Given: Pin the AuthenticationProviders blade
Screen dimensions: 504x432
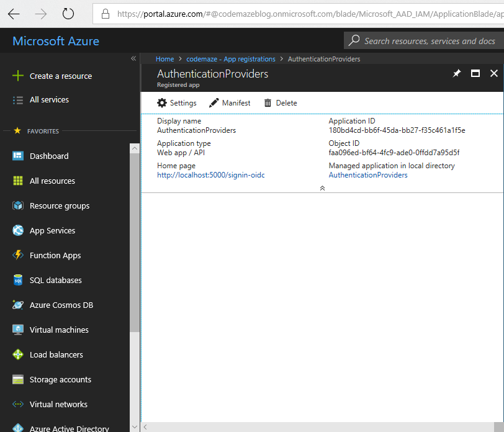Looking at the screenshot, I should pyautogui.click(x=457, y=73).
